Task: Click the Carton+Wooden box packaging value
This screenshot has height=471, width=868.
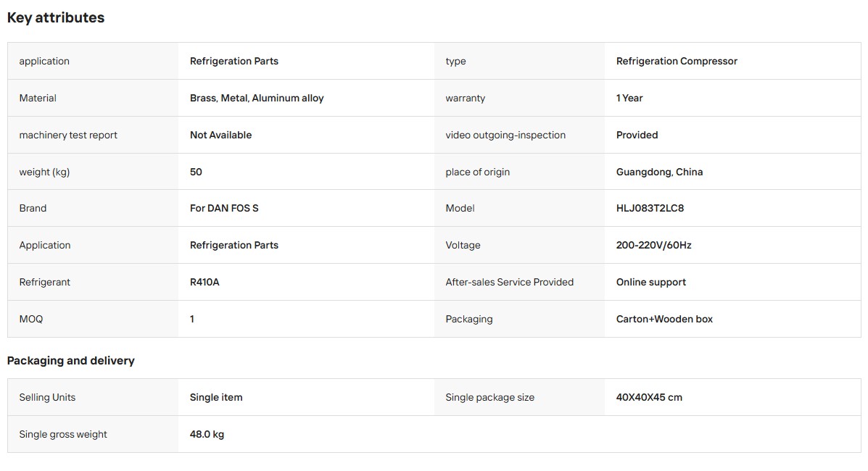Action: (664, 320)
